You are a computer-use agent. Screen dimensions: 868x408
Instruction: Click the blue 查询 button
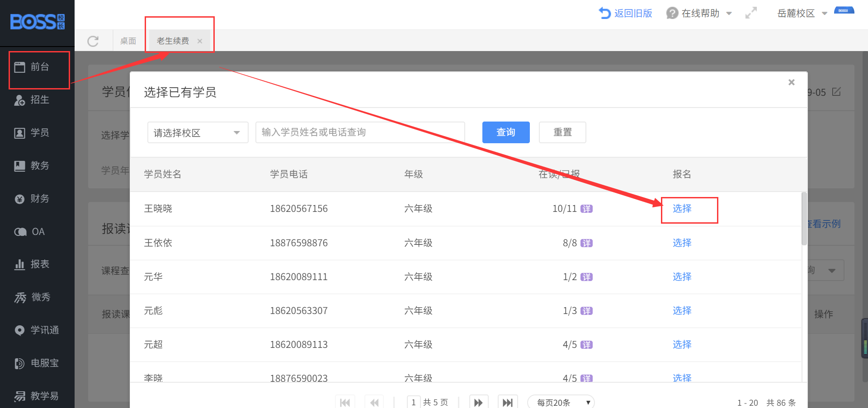(505, 132)
